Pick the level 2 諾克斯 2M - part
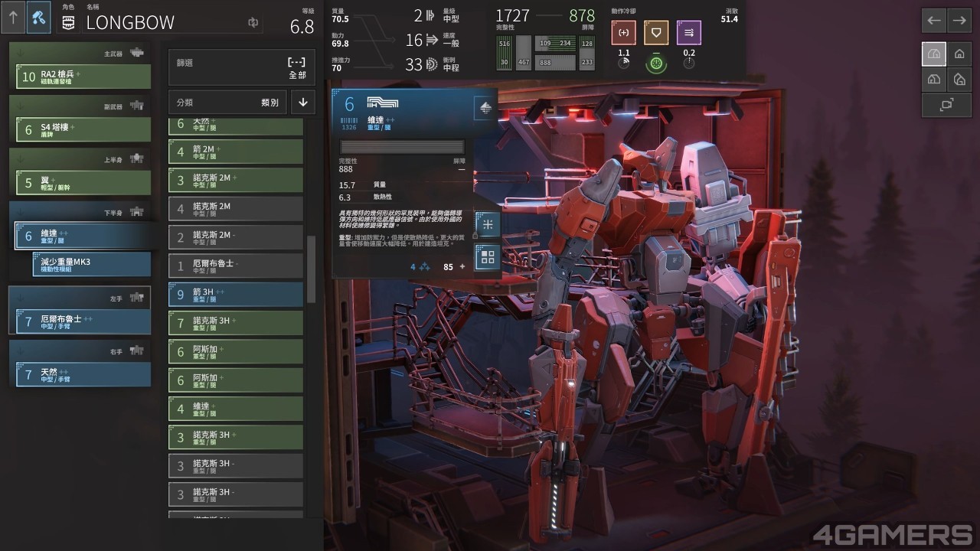 (x=236, y=237)
